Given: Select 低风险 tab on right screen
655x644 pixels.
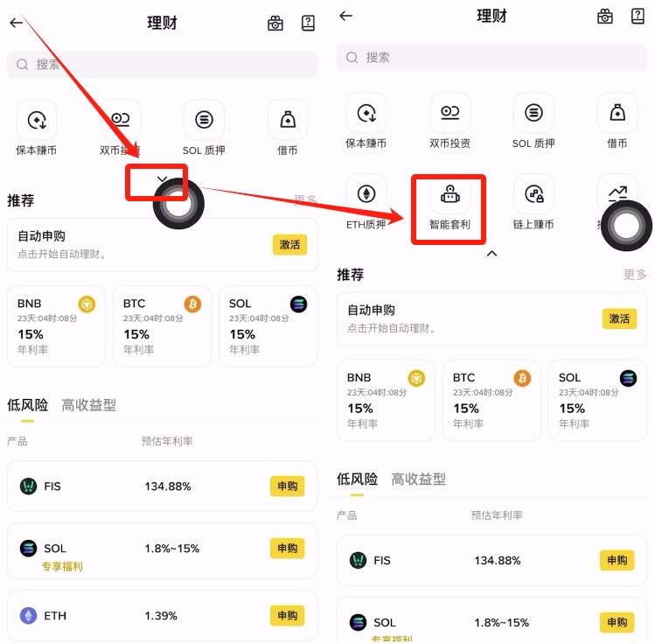Looking at the screenshot, I should [x=357, y=479].
